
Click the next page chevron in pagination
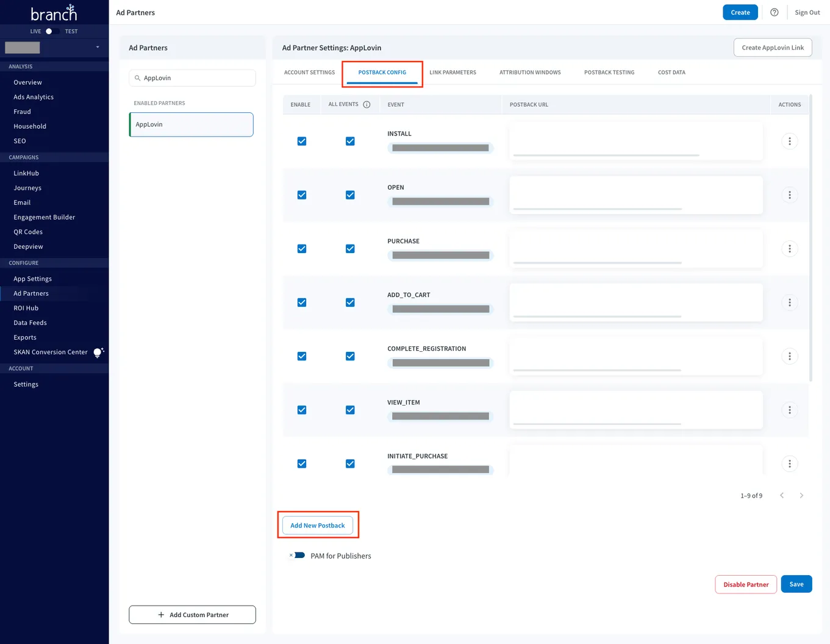[801, 495]
